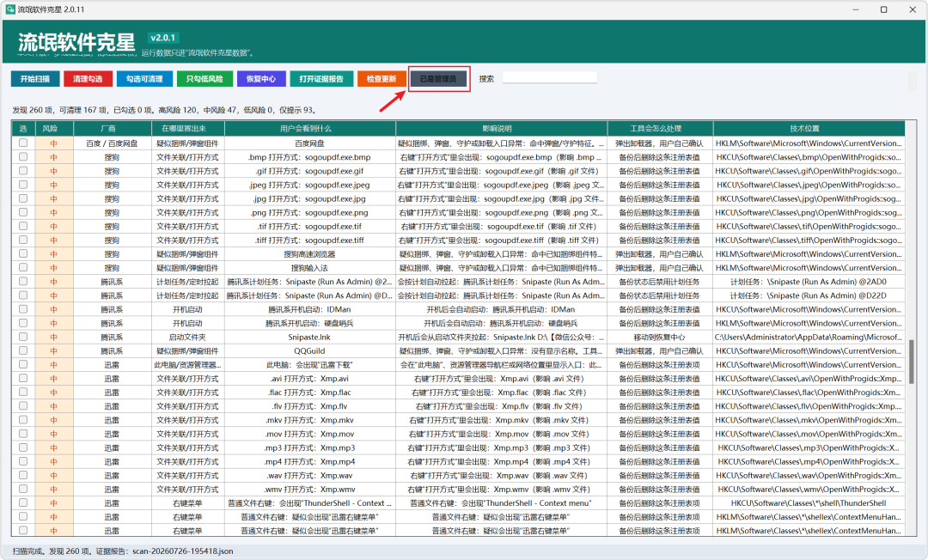Viewport: 928px width, 560px height.
Task: Click the status bar text scan-20260726-195418.json
Action: 183,551
